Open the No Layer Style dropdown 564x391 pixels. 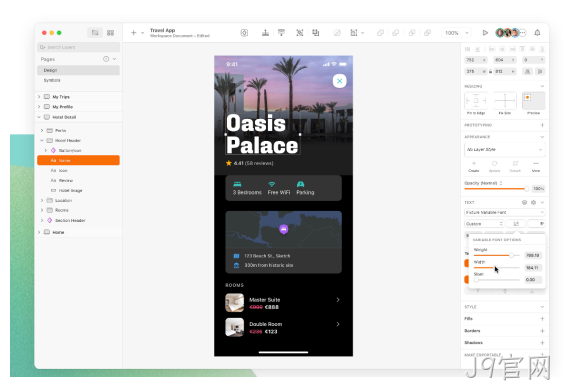click(505, 149)
